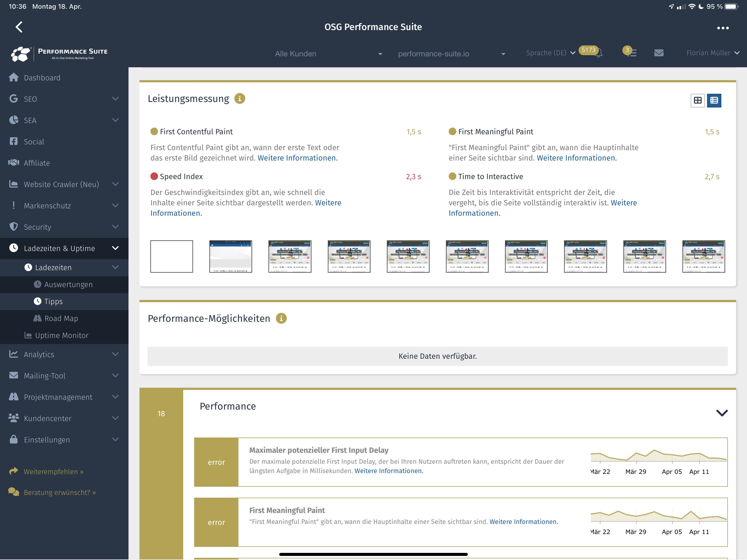Click the Affiliate handshake icon
This screenshot has height=560, width=747.
(13, 162)
